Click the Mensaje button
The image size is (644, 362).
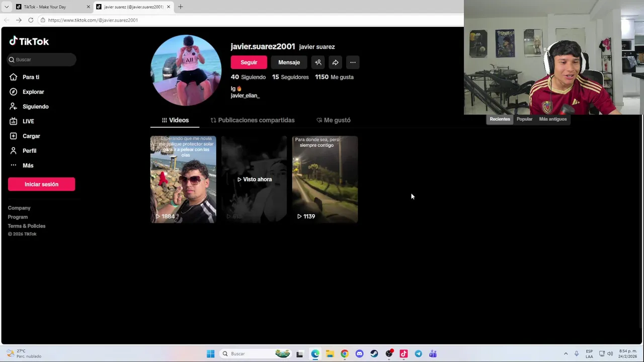click(289, 62)
